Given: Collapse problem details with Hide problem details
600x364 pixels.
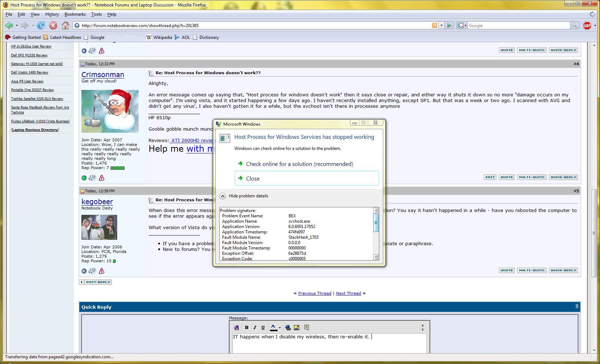Looking at the screenshot, I should pyautogui.click(x=244, y=196).
